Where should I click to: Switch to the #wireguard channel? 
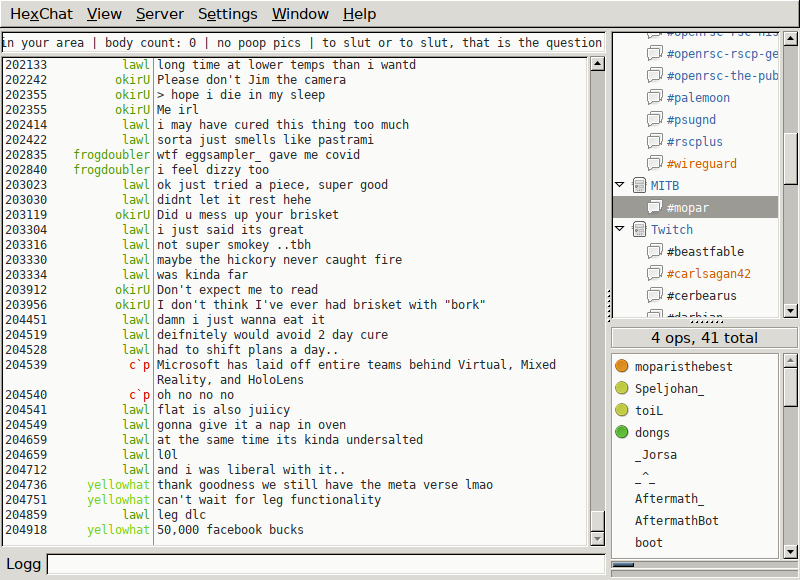pos(702,163)
